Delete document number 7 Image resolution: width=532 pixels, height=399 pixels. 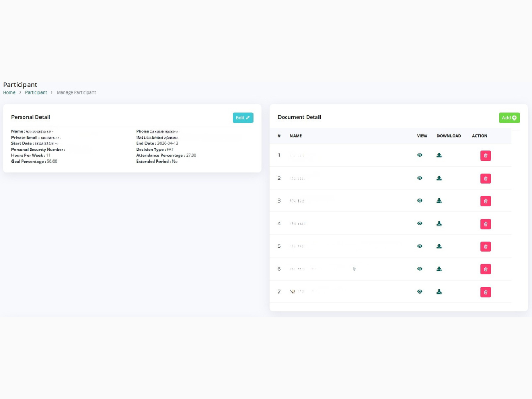[485, 292]
